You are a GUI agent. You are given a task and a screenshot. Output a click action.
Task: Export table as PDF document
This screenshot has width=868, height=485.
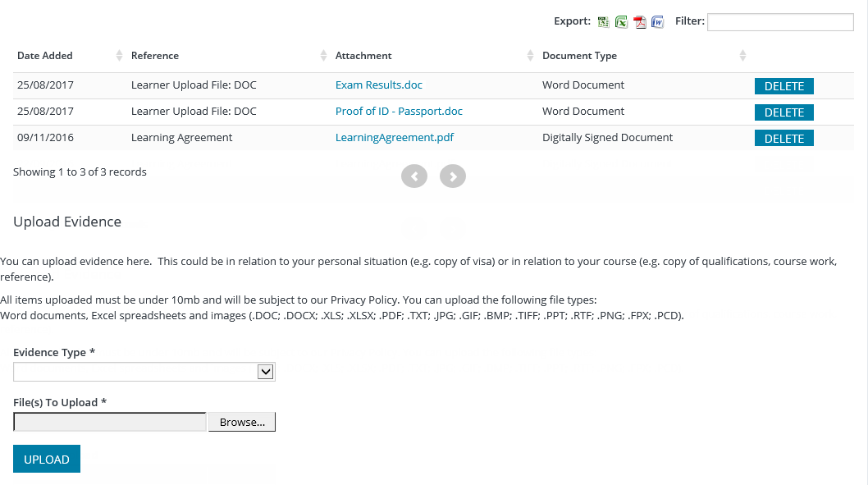[640, 22]
